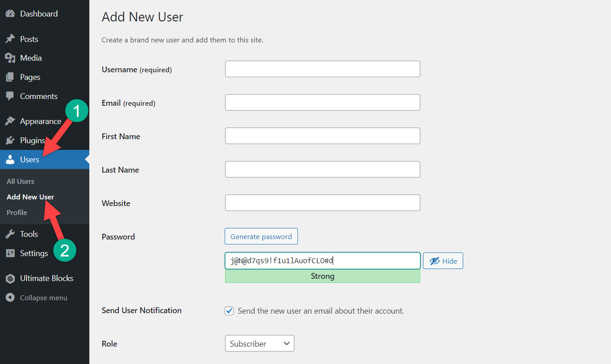Open the Profile submenu link

tap(17, 213)
